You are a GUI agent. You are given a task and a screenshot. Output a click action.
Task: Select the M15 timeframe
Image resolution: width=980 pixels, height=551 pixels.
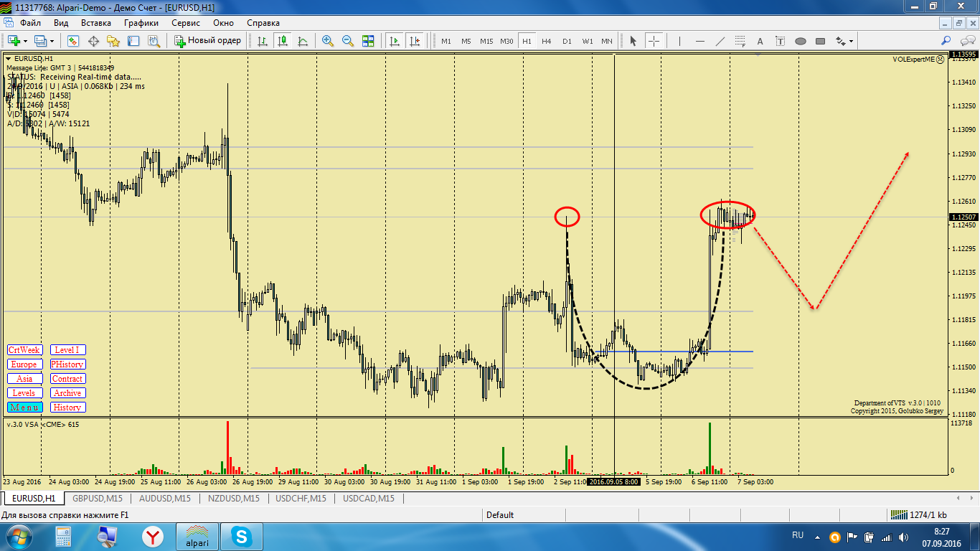click(x=486, y=41)
